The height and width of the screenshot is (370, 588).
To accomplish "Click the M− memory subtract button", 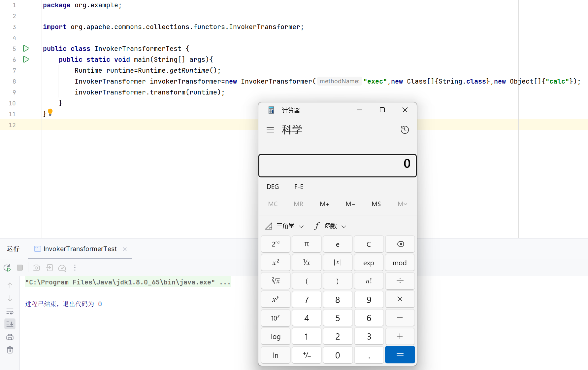I will click(x=350, y=204).
